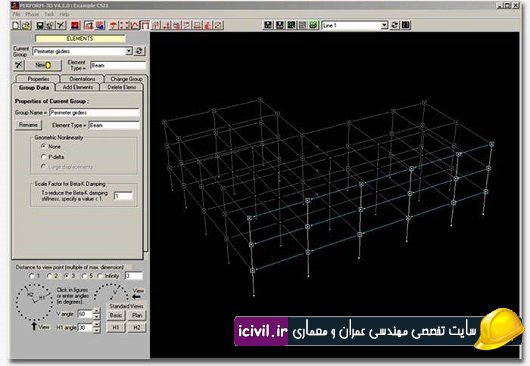This screenshot has height=366, width=530.
Task: Click the custom view distance input field
Action: pyautogui.click(x=134, y=276)
